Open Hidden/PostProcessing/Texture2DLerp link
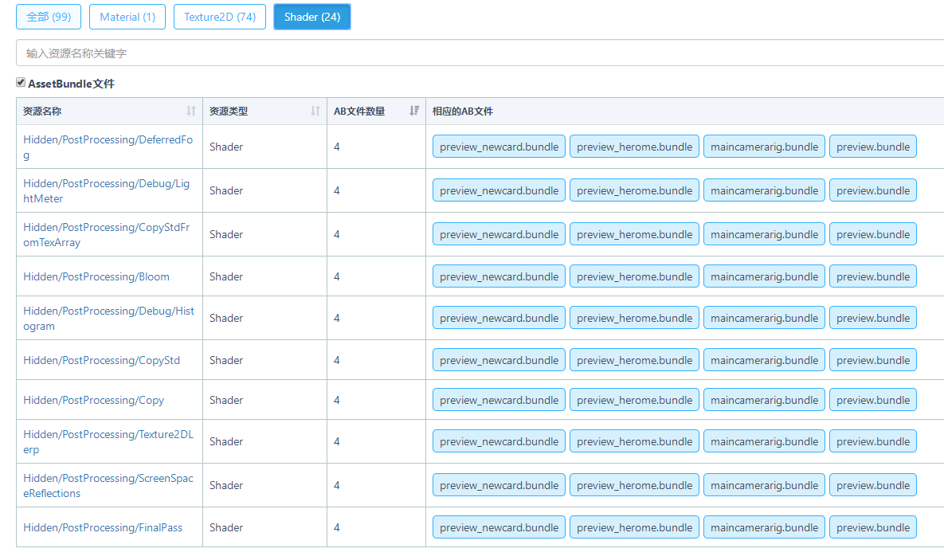This screenshot has height=560, width=944. click(x=108, y=442)
